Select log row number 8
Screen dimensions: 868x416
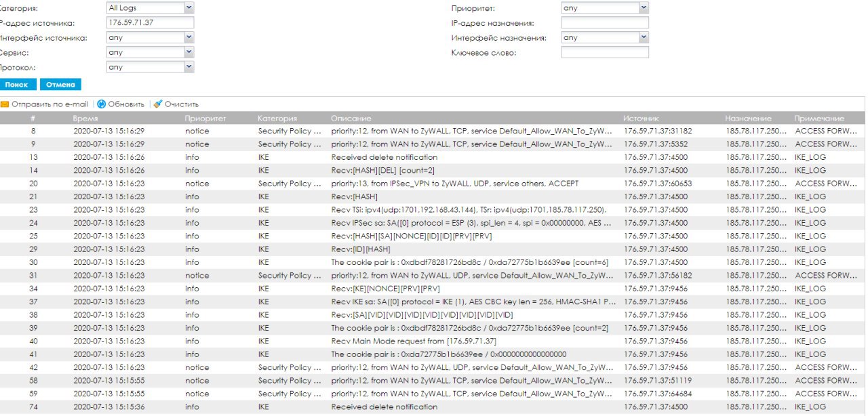433,131
